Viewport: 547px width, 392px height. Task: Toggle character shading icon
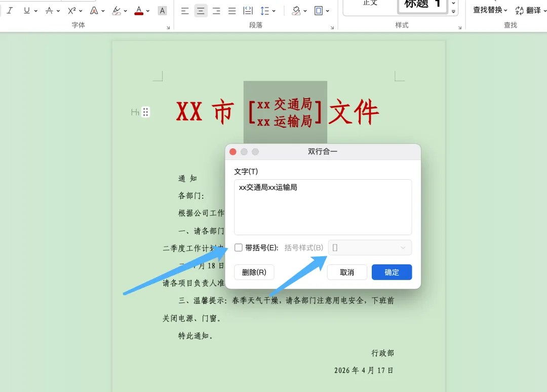coord(162,11)
